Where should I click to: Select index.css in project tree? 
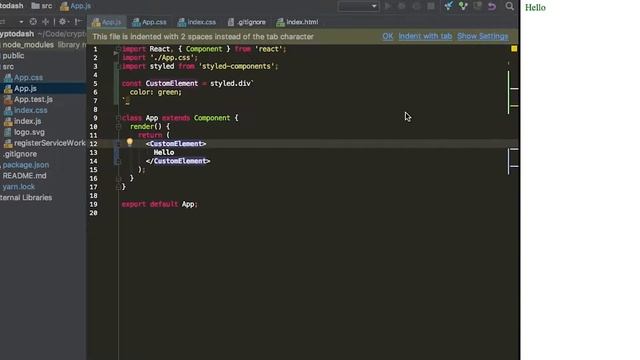[31, 110]
